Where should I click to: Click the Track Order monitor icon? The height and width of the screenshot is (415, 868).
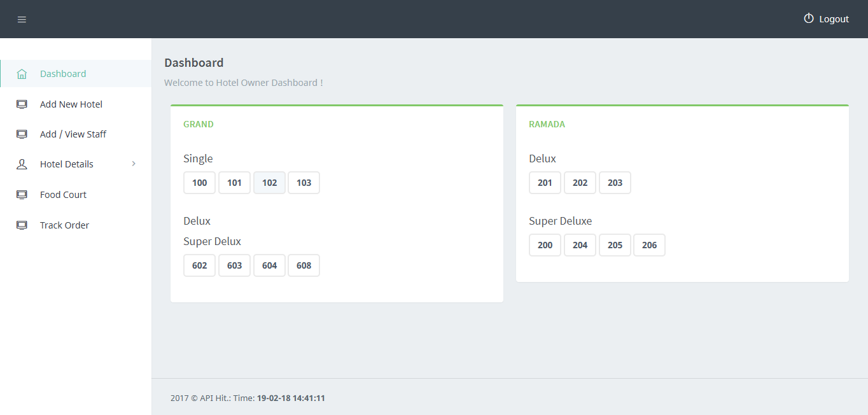22,225
